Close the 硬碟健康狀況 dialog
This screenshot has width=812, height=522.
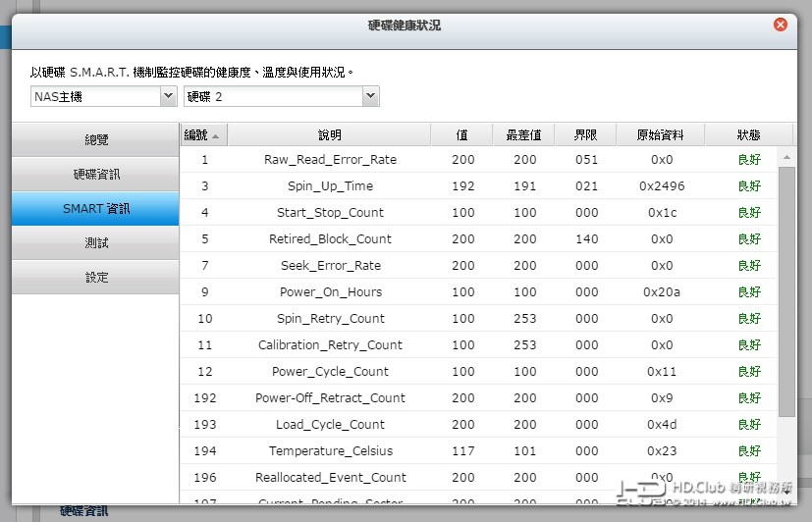pos(780,25)
